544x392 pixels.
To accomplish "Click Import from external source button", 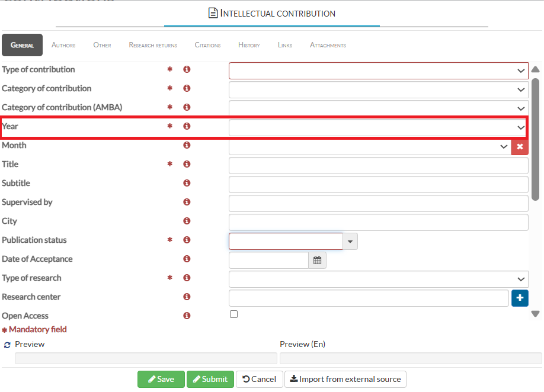I will (x=345, y=379).
